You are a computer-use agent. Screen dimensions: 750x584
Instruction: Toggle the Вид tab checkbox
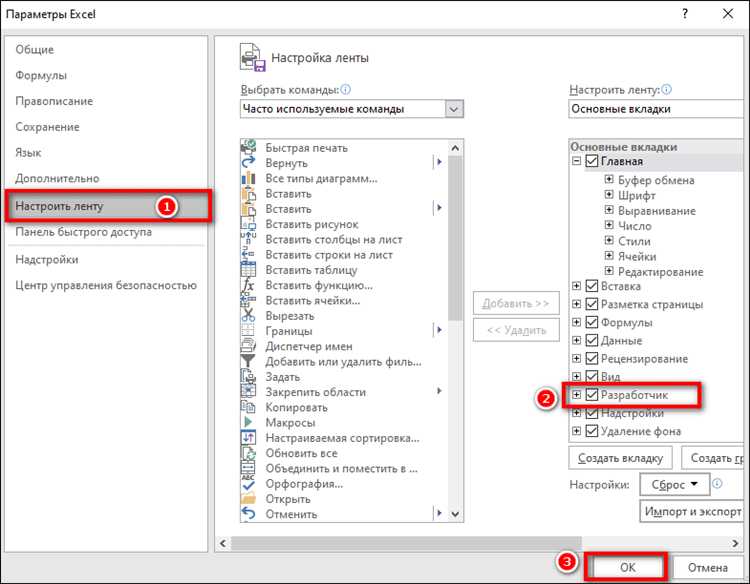(592, 376)
